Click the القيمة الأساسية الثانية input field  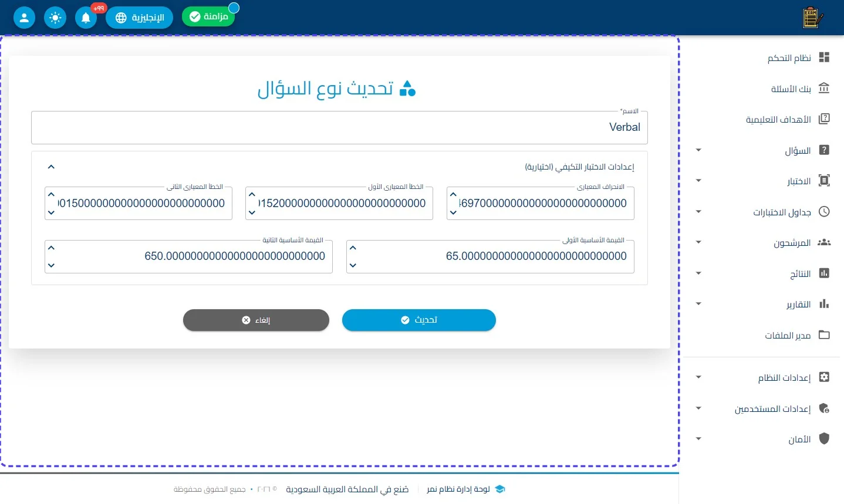[x=188, y=256]
